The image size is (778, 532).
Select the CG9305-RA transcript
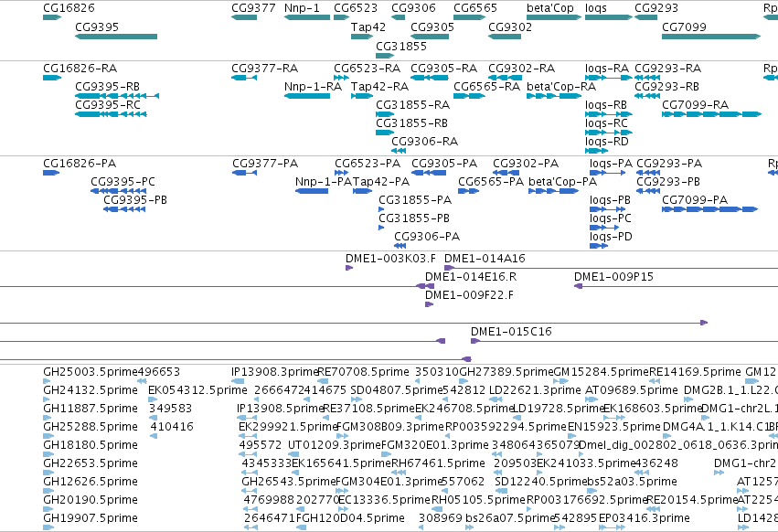click(x=430, y=78)
